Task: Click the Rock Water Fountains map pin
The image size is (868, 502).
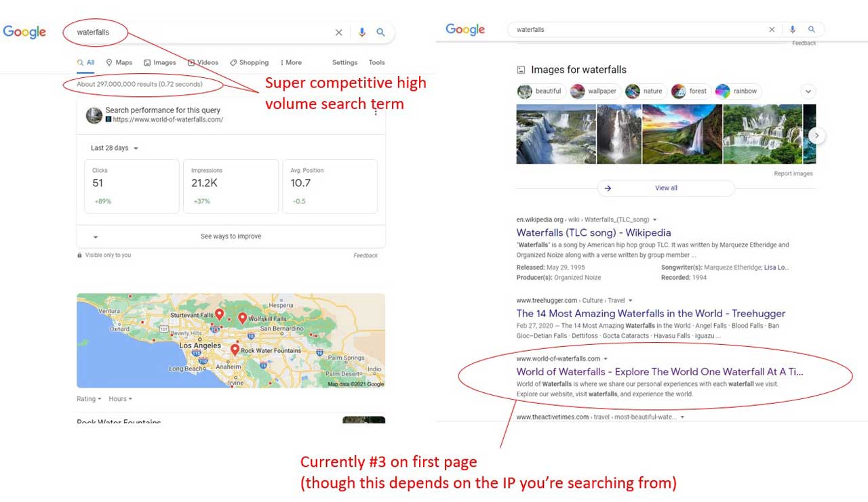Action: (235, 349)
